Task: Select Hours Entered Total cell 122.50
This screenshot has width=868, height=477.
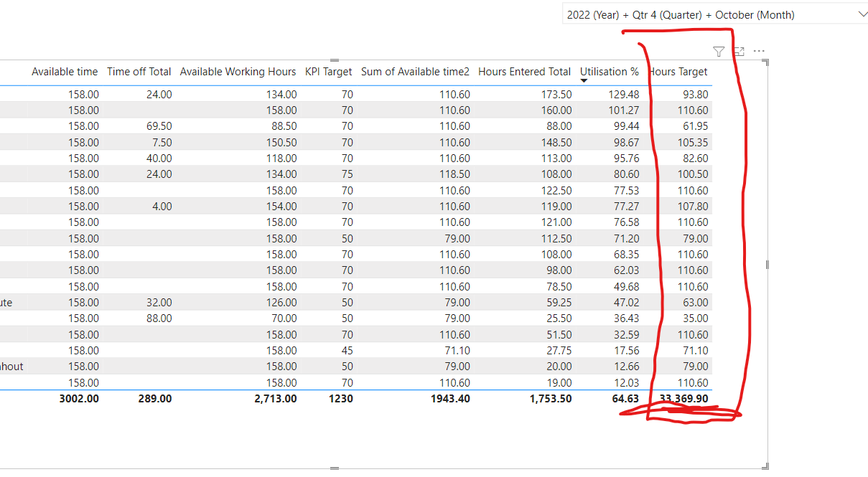Action: pyautogui.click(x=556, y=190)
